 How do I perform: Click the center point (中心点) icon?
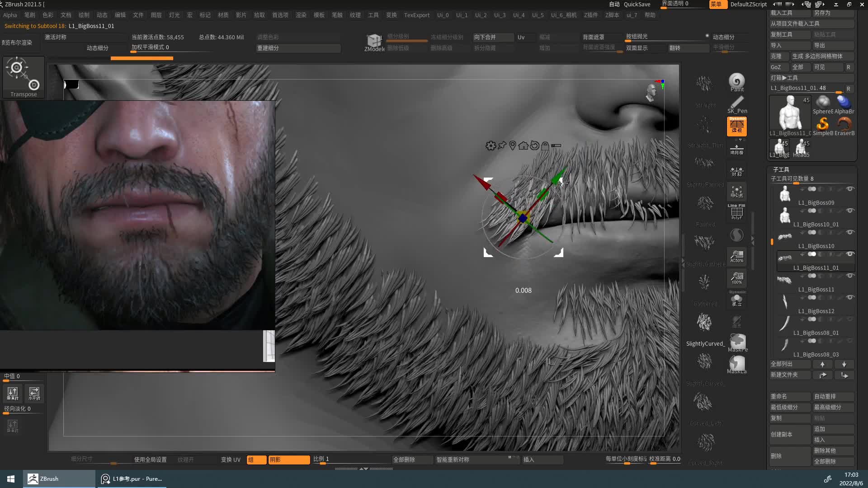pos(736,192)
